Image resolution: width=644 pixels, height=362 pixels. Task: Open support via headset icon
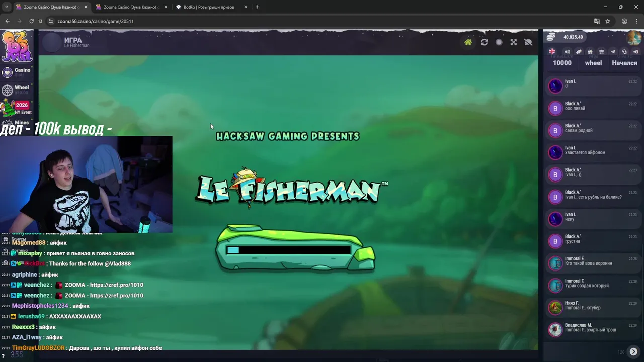(x=624, y=52)
